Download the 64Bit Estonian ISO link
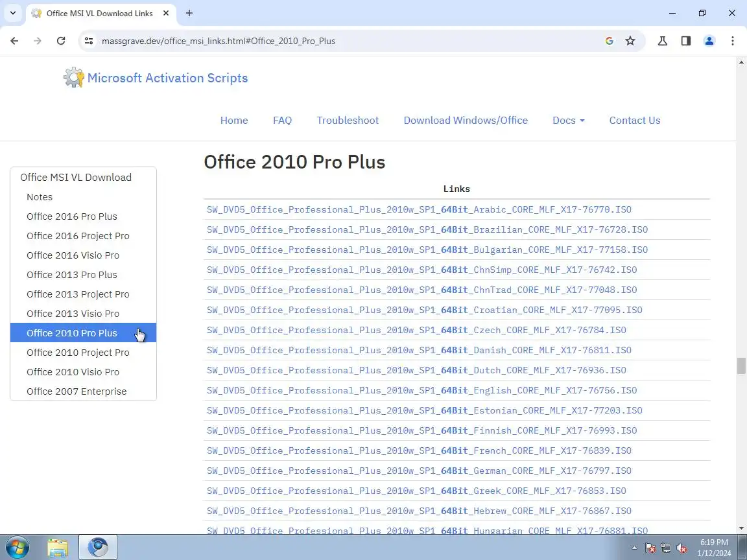747x560 pixels. (425, 410)
